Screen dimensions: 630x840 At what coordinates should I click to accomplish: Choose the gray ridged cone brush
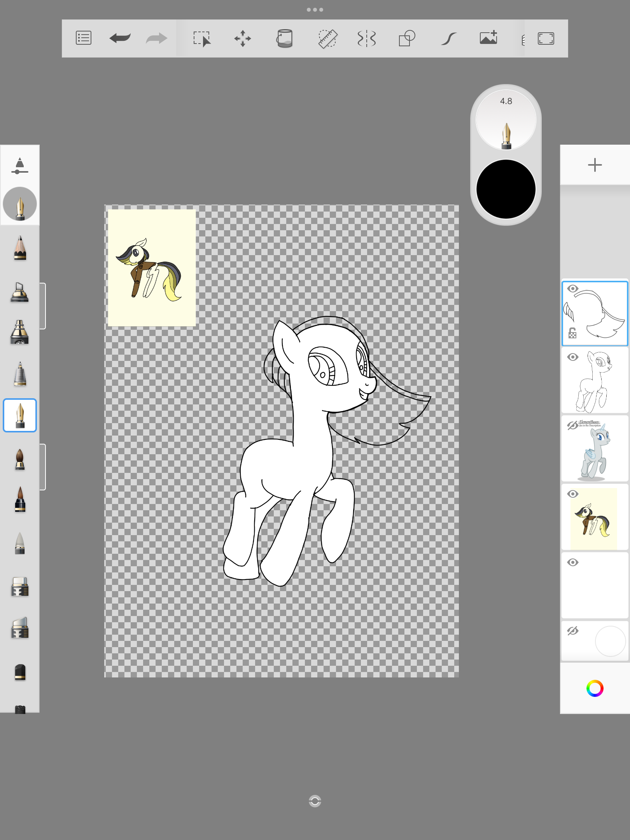click(20, 543)
